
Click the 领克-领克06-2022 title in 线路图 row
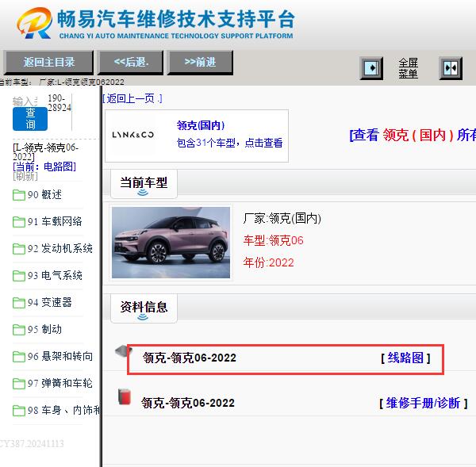pyautogui.click(x=190, y=358)
